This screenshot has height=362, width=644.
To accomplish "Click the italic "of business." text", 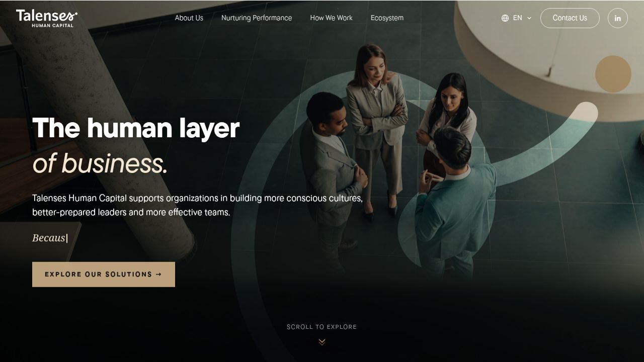I will [x=100, y=163].
